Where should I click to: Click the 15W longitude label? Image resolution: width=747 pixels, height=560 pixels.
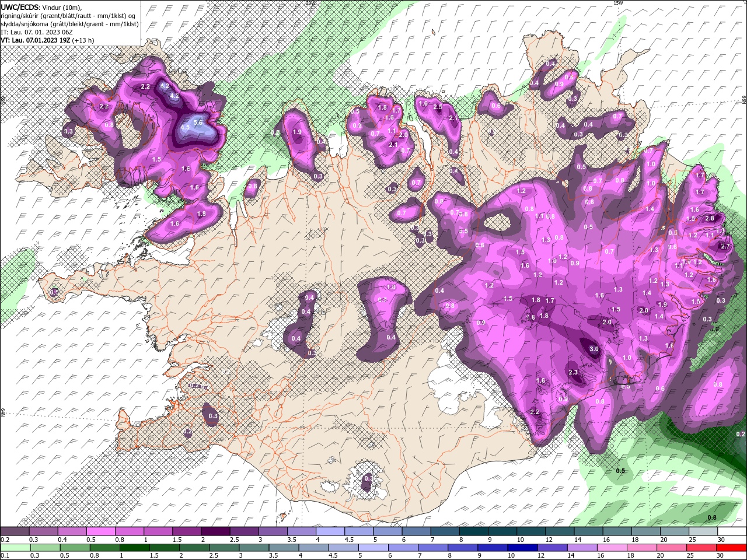[x=619, y=3]
